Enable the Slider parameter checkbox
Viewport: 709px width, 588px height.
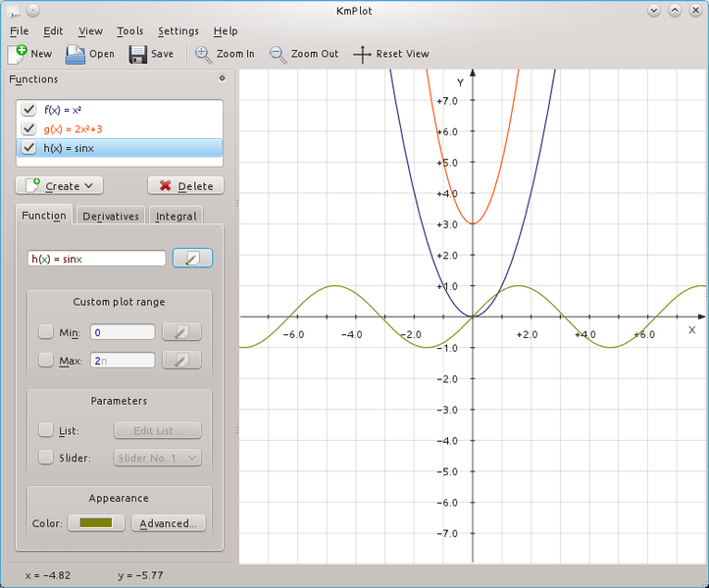click(x=46, y=458)
